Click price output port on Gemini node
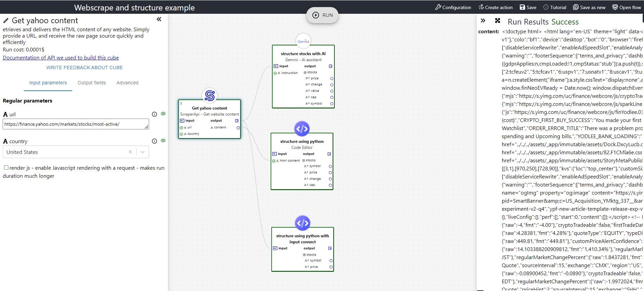The height and width of the screenshot is (291, 644). tap(332, 79)
